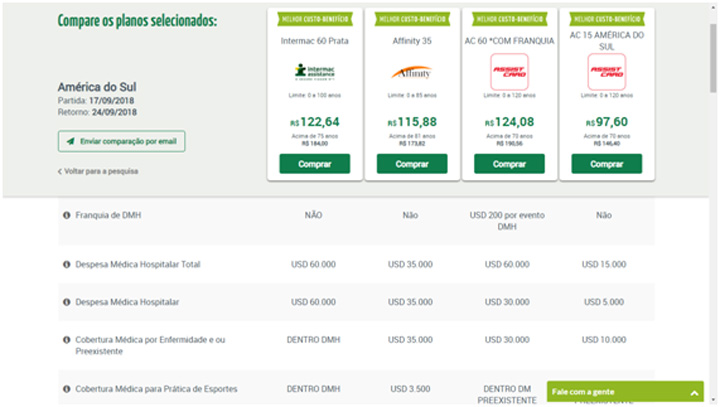Click USD 15.000 in Despesa Médica Hospitalar Total
Image resolution: width=720 pixels, height=407 pixels.
[604, 264]
